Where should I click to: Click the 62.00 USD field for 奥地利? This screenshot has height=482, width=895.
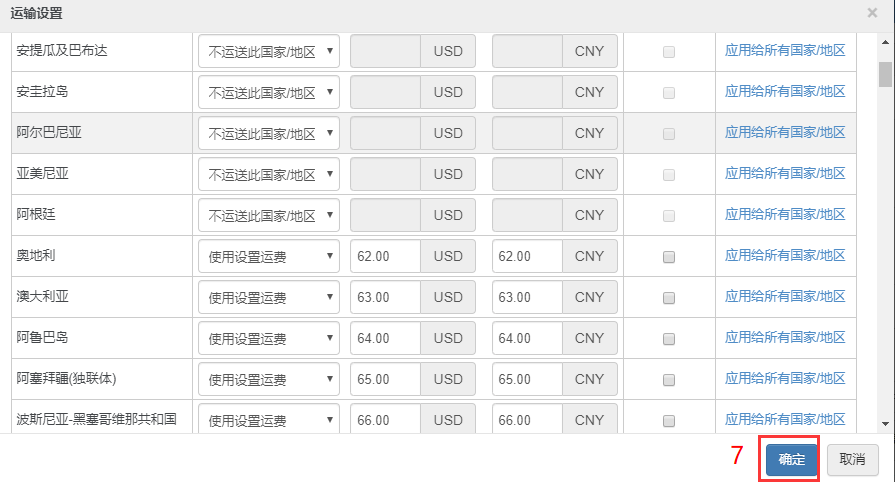click(385, 256)
